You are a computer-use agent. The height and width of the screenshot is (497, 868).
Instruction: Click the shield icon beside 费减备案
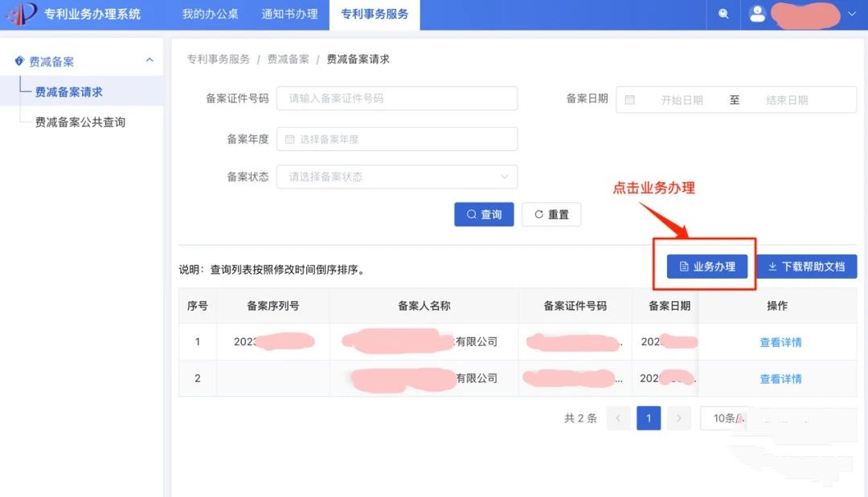tap(19, 62)
